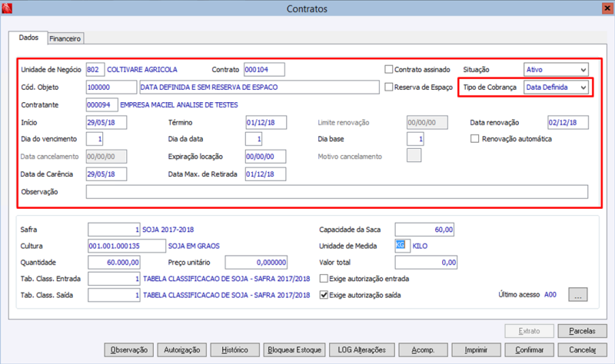Open LOG Alterações
Screen dimensions: 615x364
(361, 350)
